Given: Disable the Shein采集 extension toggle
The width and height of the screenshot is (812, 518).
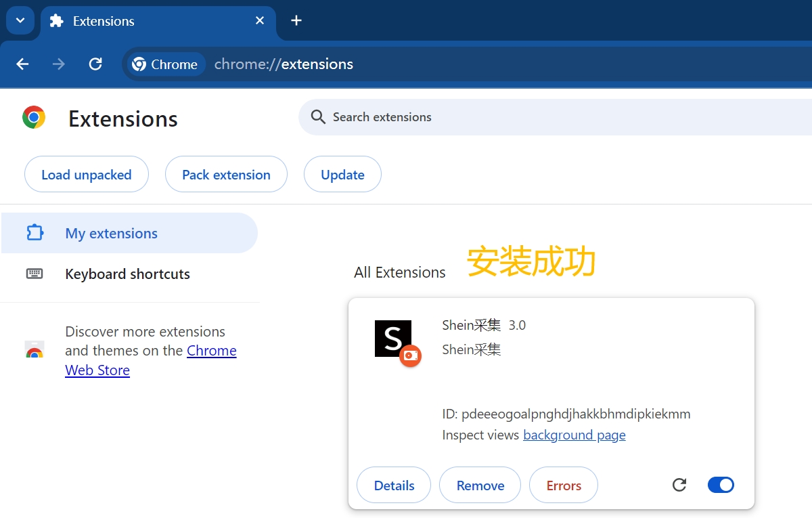Looking at the screenshot, I should click(721, 485).
